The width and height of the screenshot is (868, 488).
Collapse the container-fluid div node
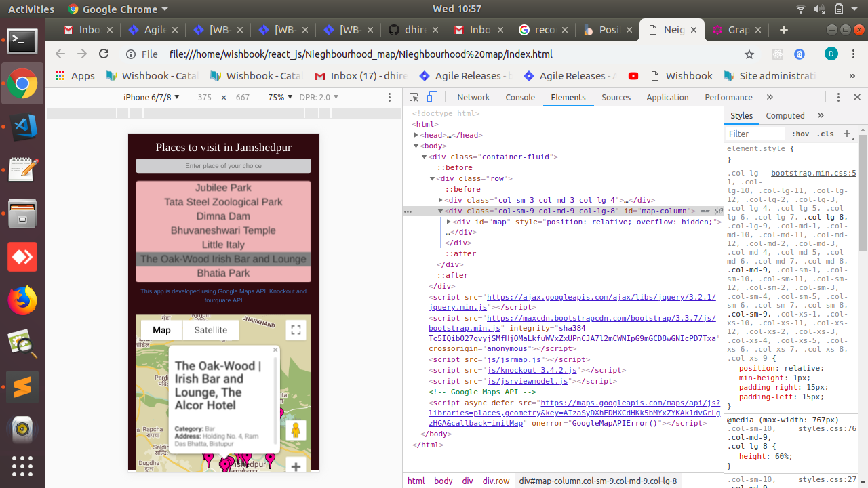tap(424, 157)
